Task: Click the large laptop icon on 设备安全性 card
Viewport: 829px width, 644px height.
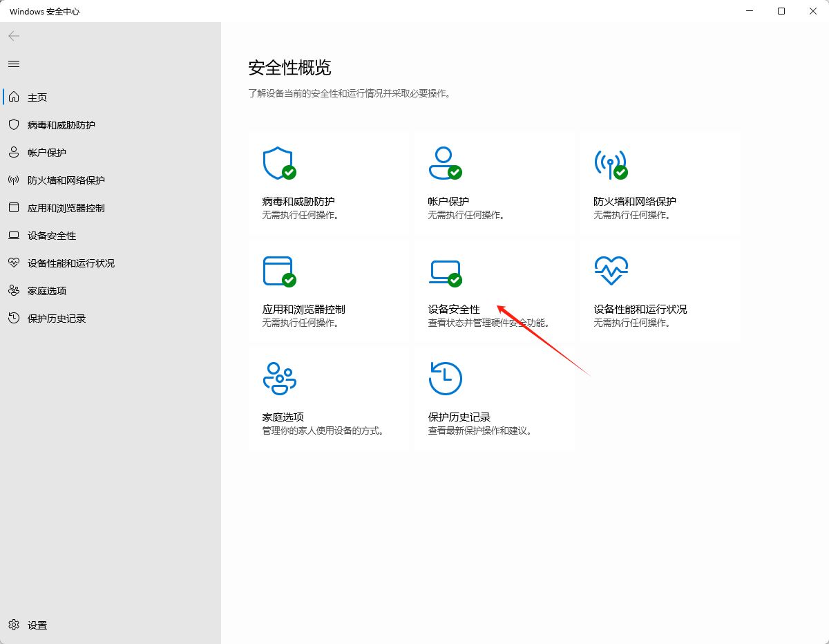Action: tap(445, 273)
